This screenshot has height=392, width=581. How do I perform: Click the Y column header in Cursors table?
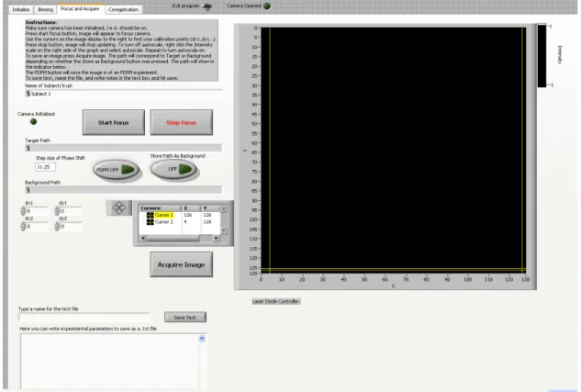tap(210, 208)
